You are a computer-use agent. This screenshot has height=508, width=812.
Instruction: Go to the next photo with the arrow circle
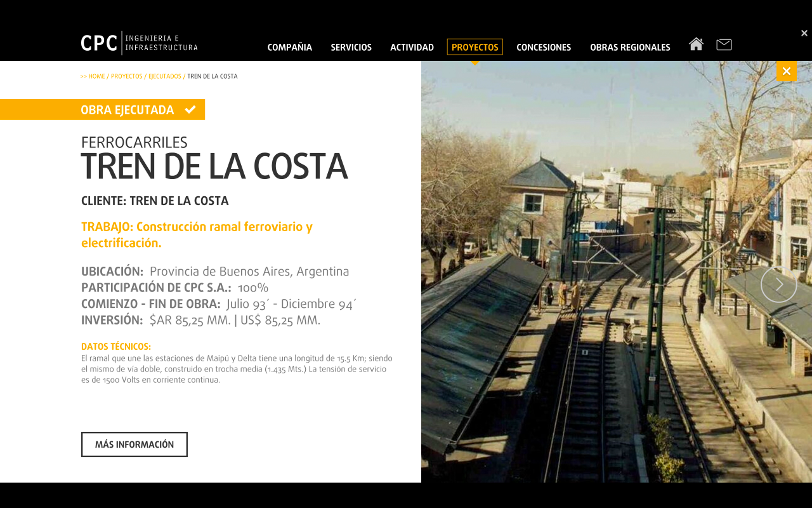coord(778,284)
